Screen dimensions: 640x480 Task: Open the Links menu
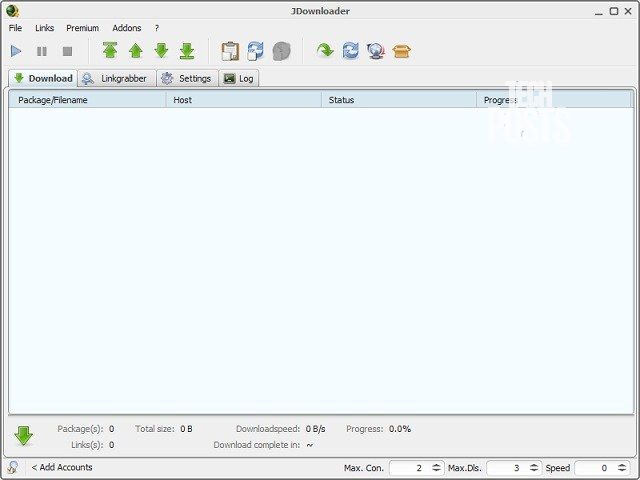coord(44,28)
